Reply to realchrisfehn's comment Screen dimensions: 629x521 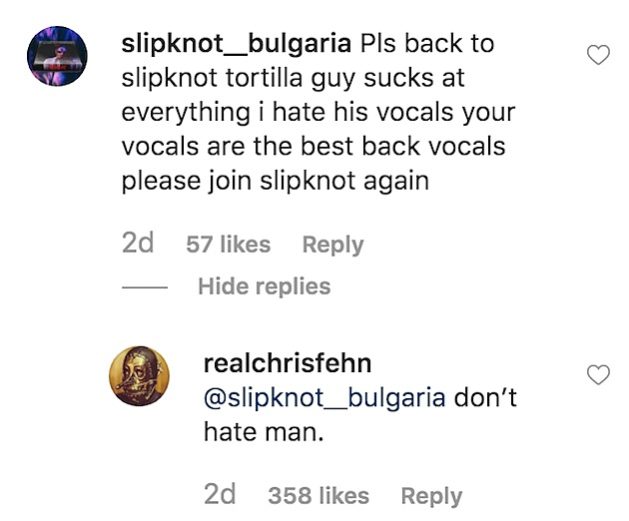pos(431,496)
